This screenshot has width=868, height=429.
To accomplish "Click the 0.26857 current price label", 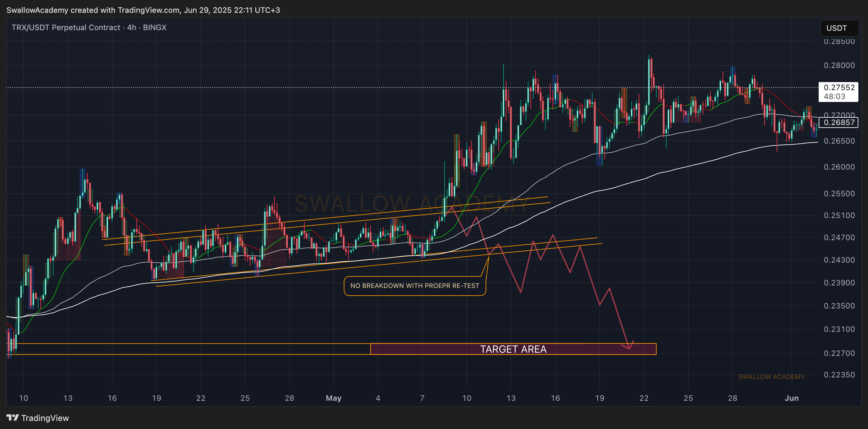I will [839, 122].
